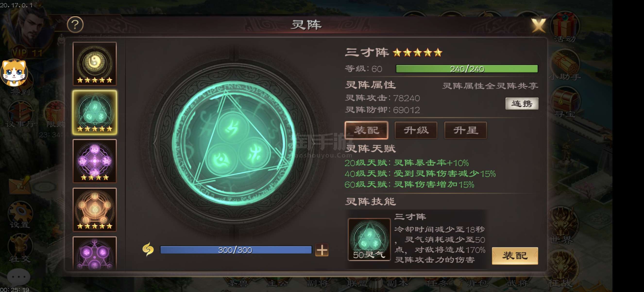The width and height of the screenshot is (644, 292).
Task: Click the 300/300 spirit energy bar
Action: [236, 250]
